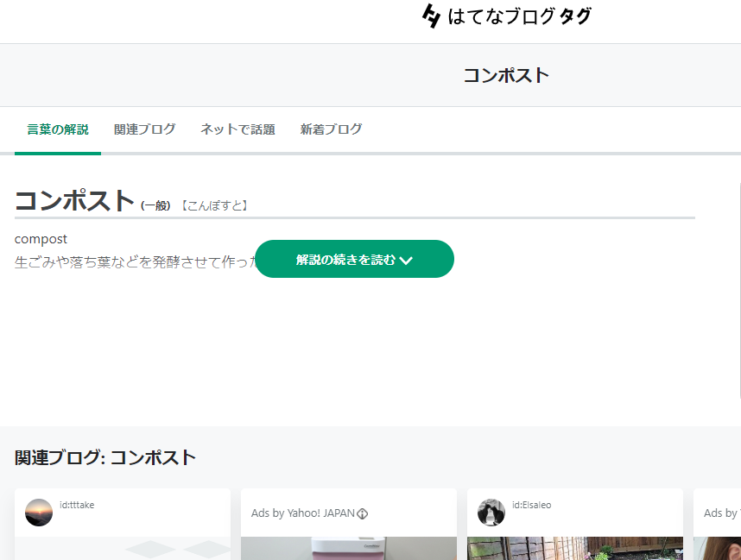The width and height of the screenshot is (741, 560).
Task: Click the (一般) category label
Action: 155,205
